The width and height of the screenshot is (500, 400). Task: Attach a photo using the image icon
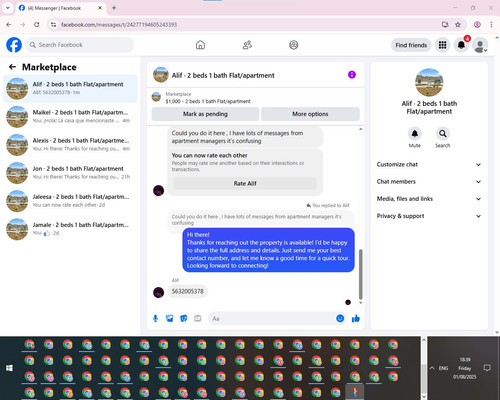[x=170, y=318]
